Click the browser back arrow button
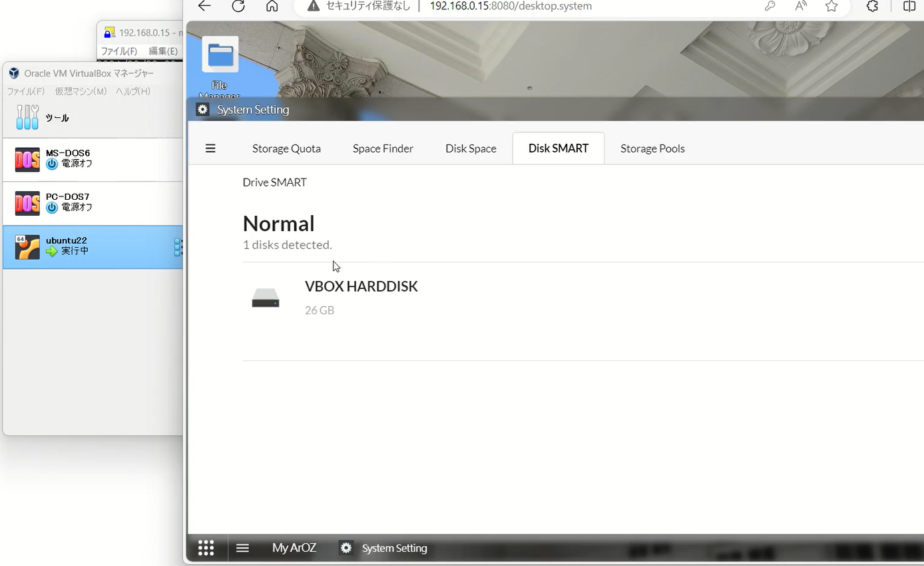This screenshot has width=924, height=566. (204, 6)
